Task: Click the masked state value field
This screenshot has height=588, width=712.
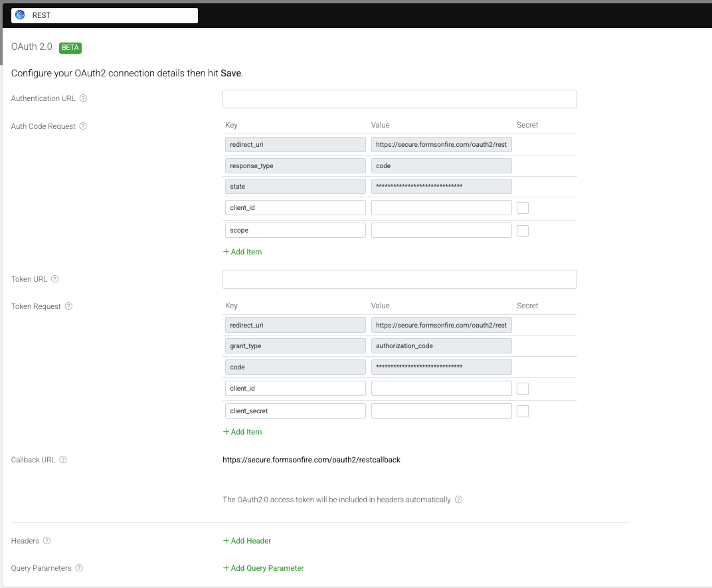Action: click(442, 186)
